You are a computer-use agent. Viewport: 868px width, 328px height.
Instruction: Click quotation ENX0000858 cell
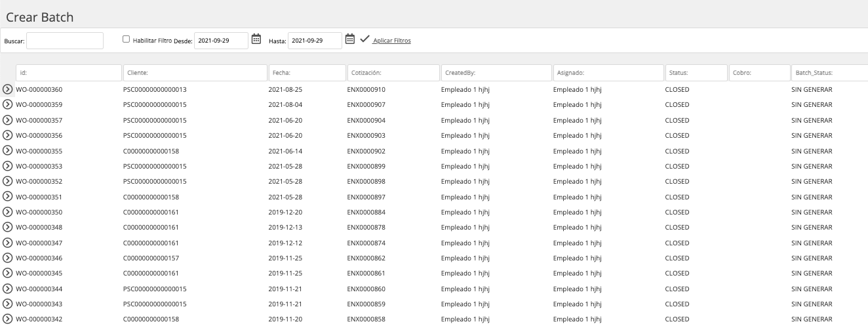coord(366,319)
